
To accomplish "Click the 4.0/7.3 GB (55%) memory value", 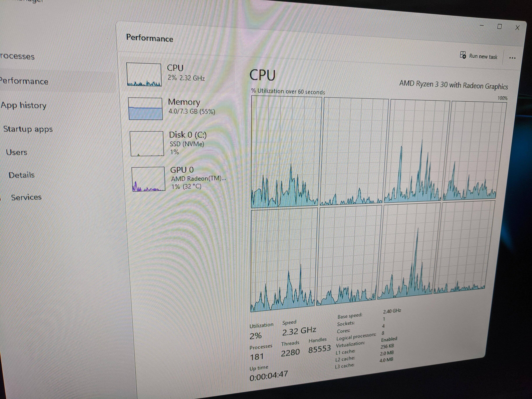I will tap(192, 111).
